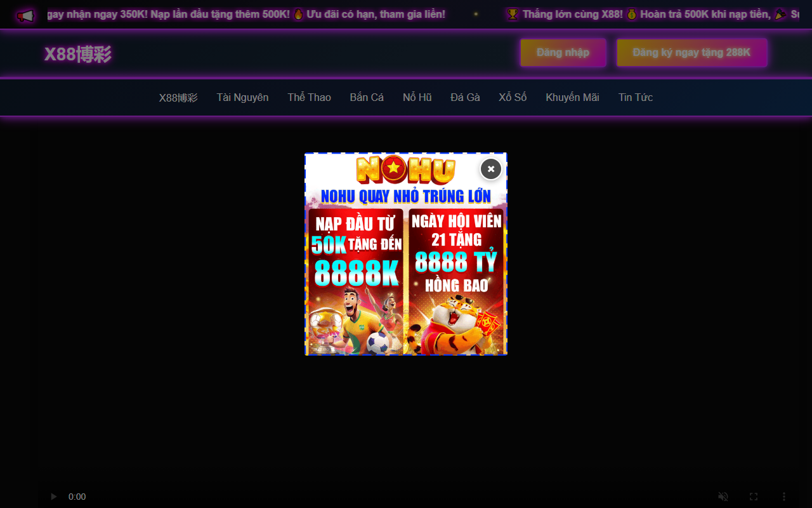Close the NOHU promotion popup
The image size is (812, 508).
[491, 169]
